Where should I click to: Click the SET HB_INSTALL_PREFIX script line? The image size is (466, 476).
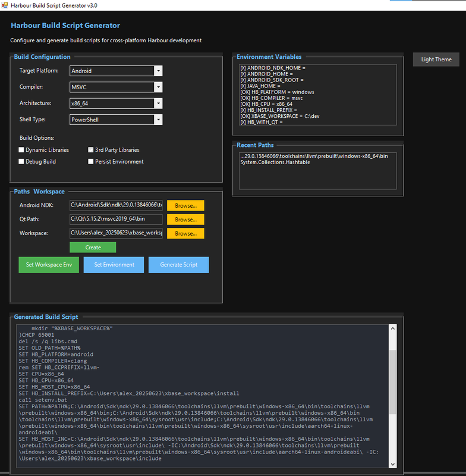click(129, 393)
